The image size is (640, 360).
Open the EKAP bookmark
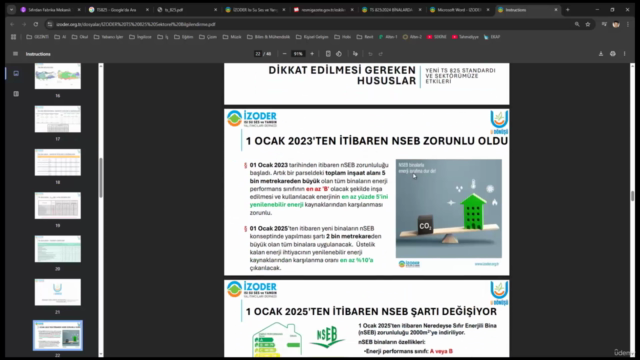coord(492,37)
